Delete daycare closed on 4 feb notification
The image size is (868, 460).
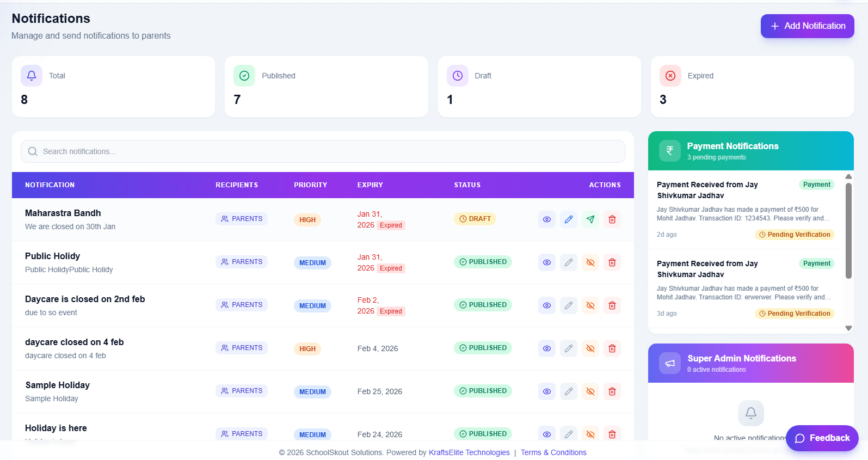[x=612, y=348]
